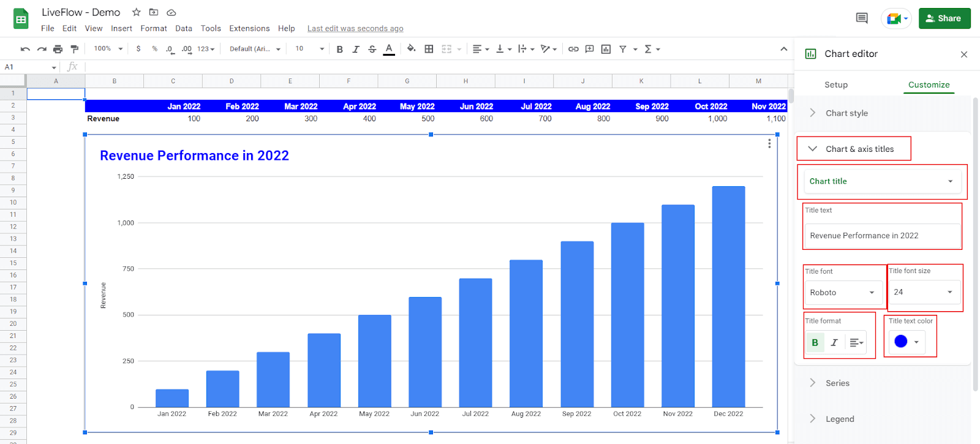The height and width of the screenshot is (444, 980).
Task: Select the Dec 2022 bar in chart
Action: pyautogui.click(x=728, y=297)
